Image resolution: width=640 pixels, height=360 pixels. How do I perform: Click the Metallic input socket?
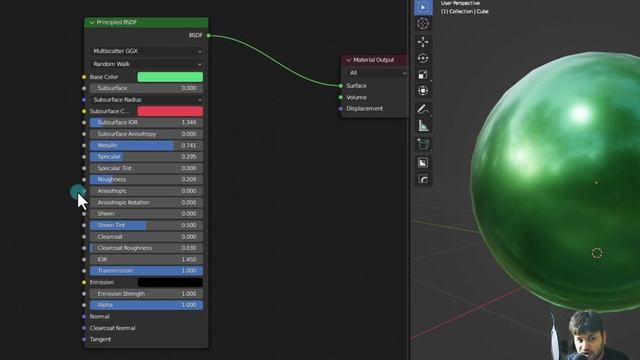[84, 145]
